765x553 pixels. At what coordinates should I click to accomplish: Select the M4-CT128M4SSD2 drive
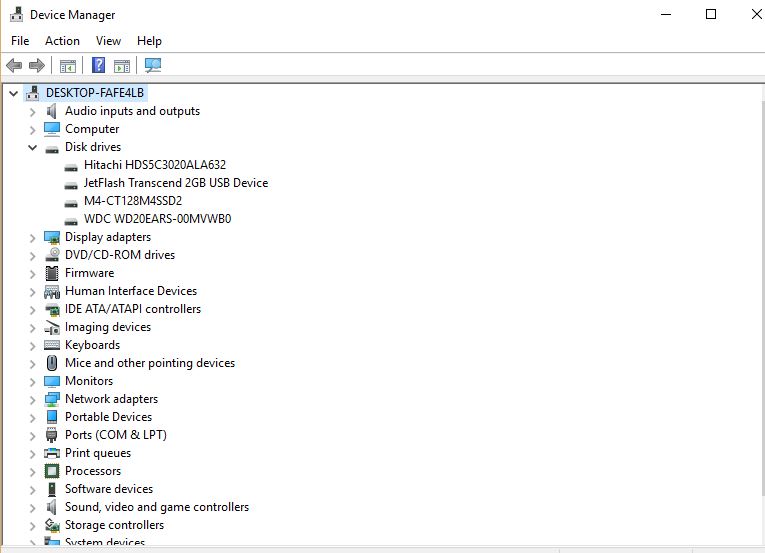click(133, 201)
